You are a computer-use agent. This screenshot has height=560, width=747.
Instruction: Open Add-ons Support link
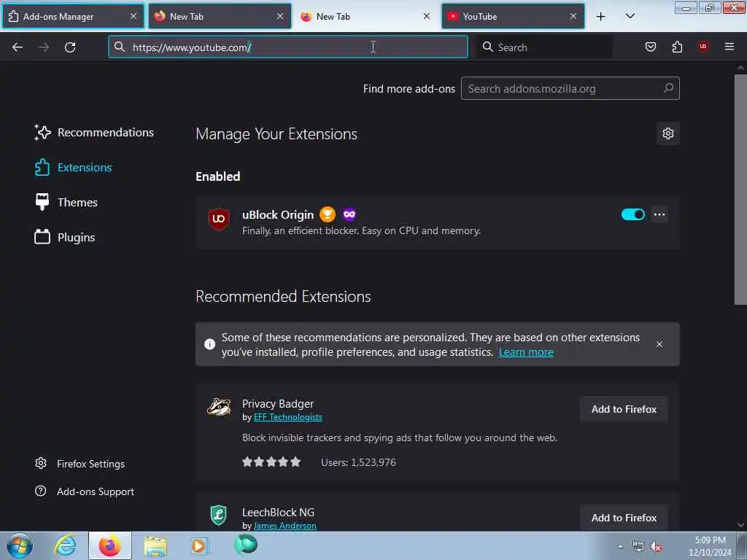coord(85,491)
